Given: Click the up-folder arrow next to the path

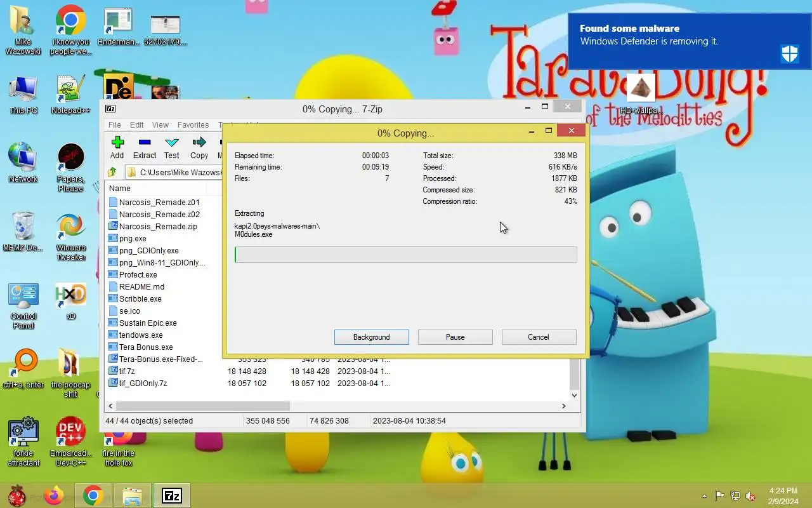Looking at the screenshot, I should click(x=112, y=172).
